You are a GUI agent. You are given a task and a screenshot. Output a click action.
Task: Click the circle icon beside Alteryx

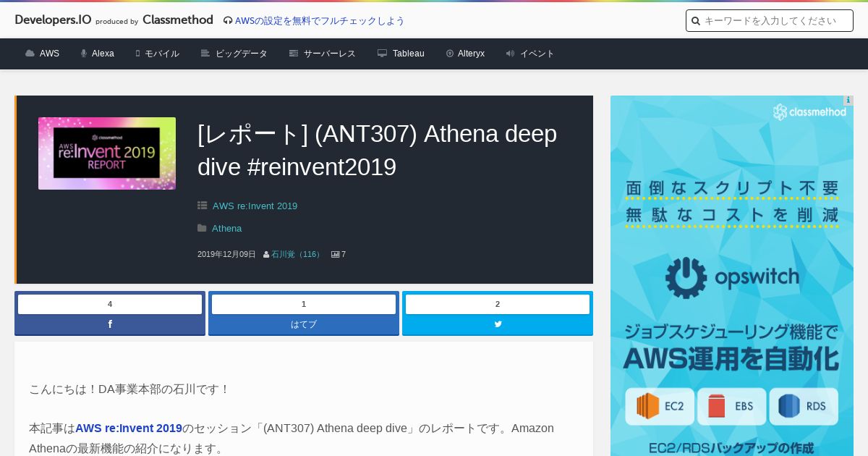pos(450,54)
